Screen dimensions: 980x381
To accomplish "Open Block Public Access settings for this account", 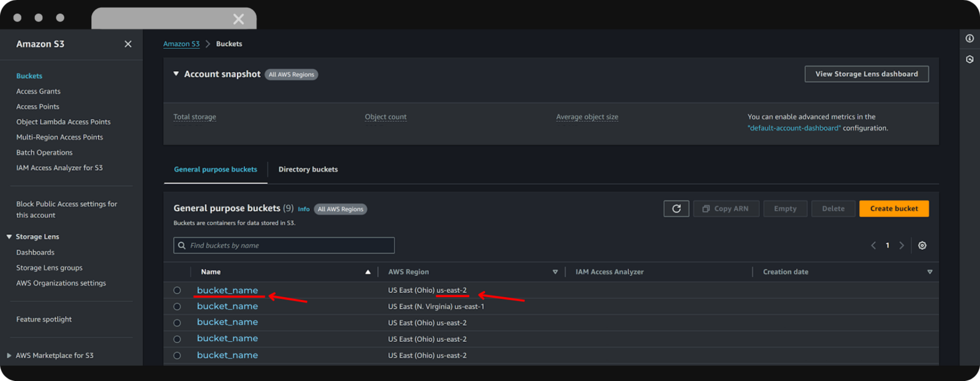I will tap(67, 209).
